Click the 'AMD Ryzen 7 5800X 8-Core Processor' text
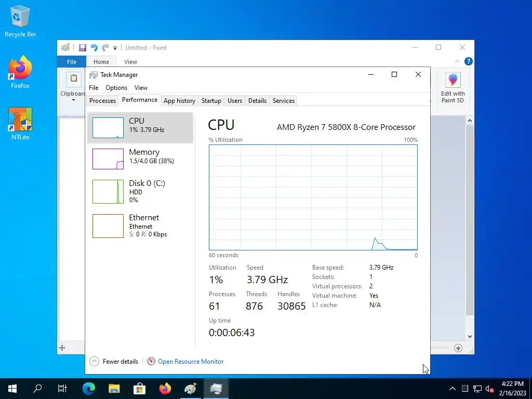532x399 pixels. point(346,127)
